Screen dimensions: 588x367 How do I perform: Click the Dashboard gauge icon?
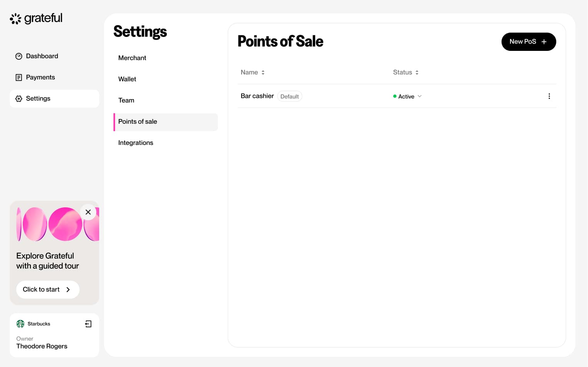tap(19, 56)
